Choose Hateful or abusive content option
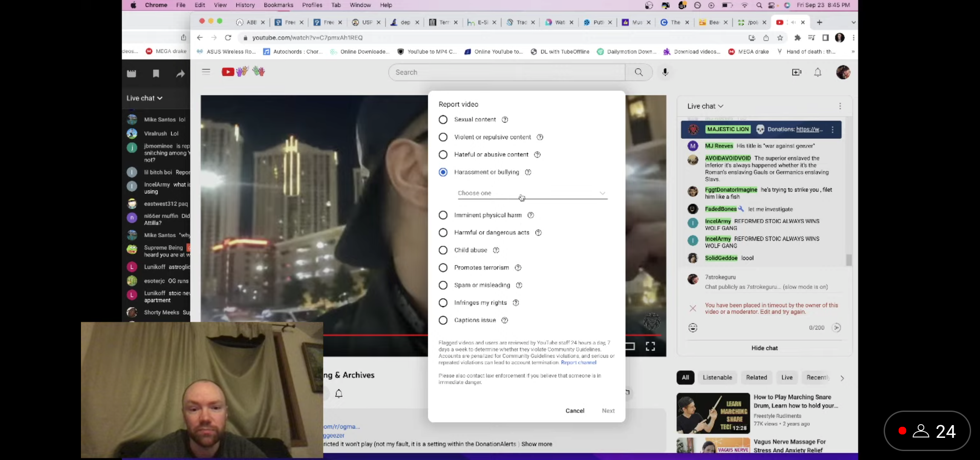Screen dimensions: 980x460 pos(443,155)
